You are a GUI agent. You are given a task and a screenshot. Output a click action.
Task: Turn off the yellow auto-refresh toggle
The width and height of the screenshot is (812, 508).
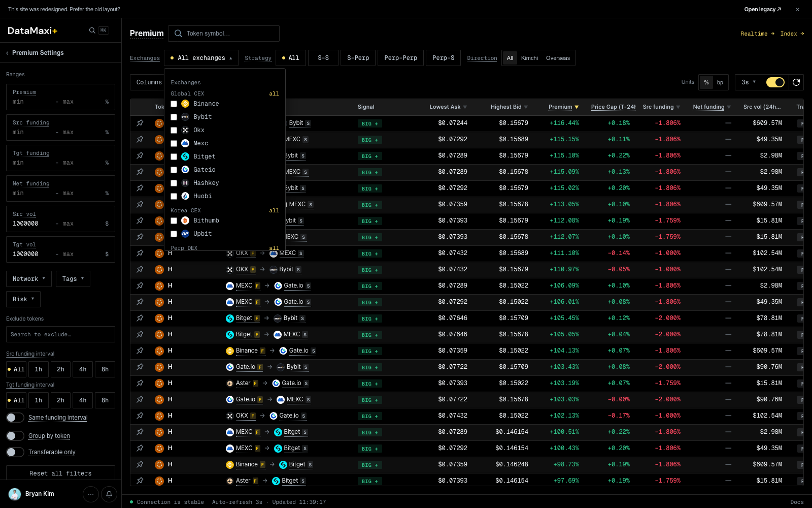click(775, 82)
